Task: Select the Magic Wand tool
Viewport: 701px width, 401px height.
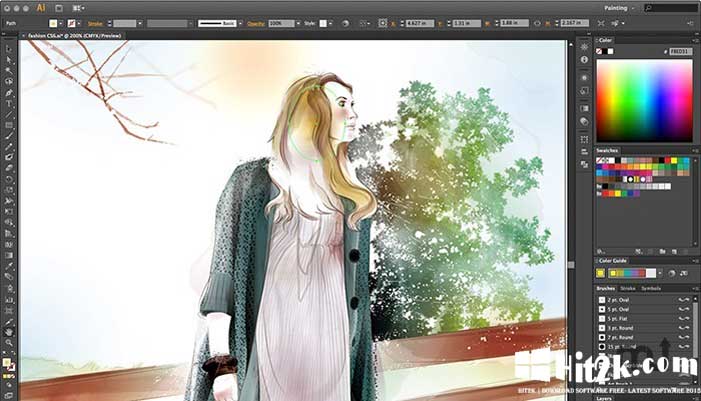Action: click(8, 71)
